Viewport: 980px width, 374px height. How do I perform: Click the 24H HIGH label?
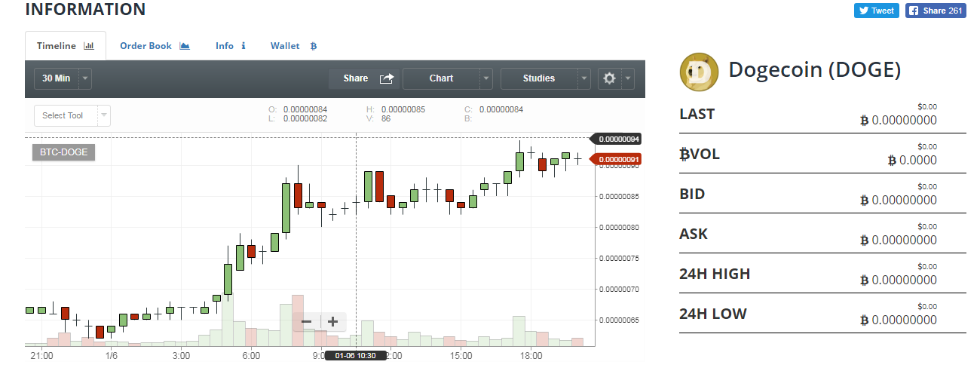point(715,274)
